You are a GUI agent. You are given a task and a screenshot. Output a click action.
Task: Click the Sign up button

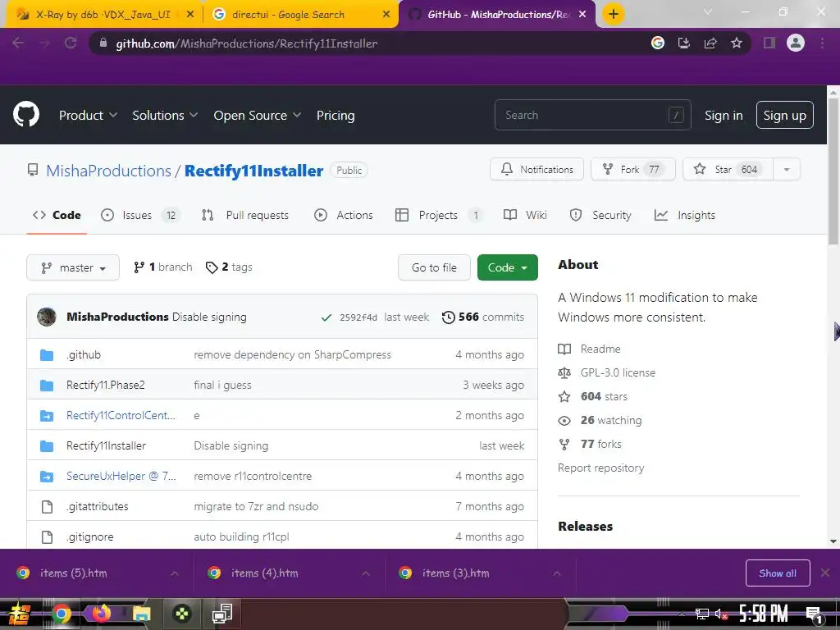[784, 115]
